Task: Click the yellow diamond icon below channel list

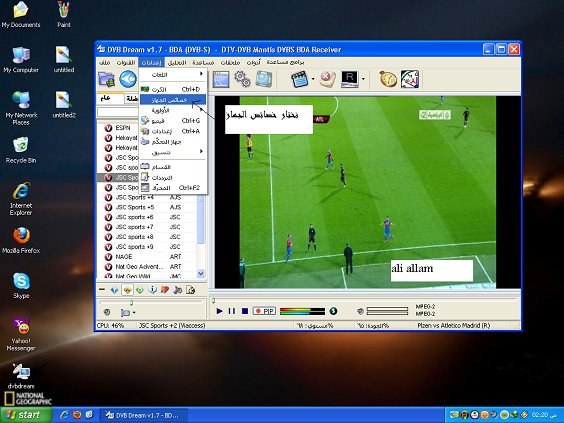Action: pos(127,290)
